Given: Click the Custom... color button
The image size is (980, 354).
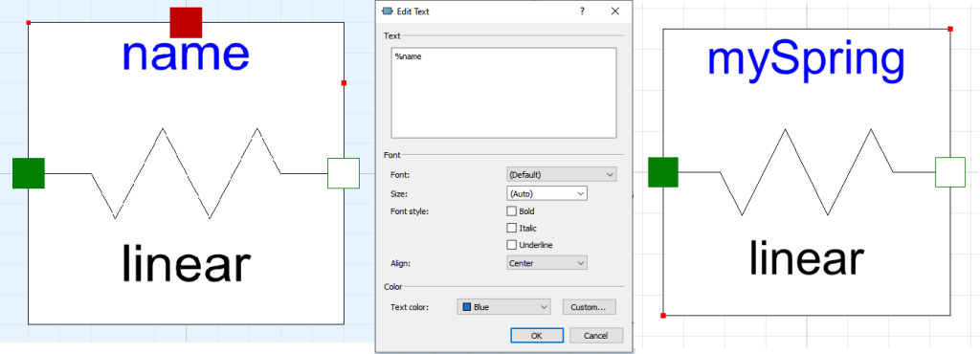Looking at the screenshot, I should 590,306.
